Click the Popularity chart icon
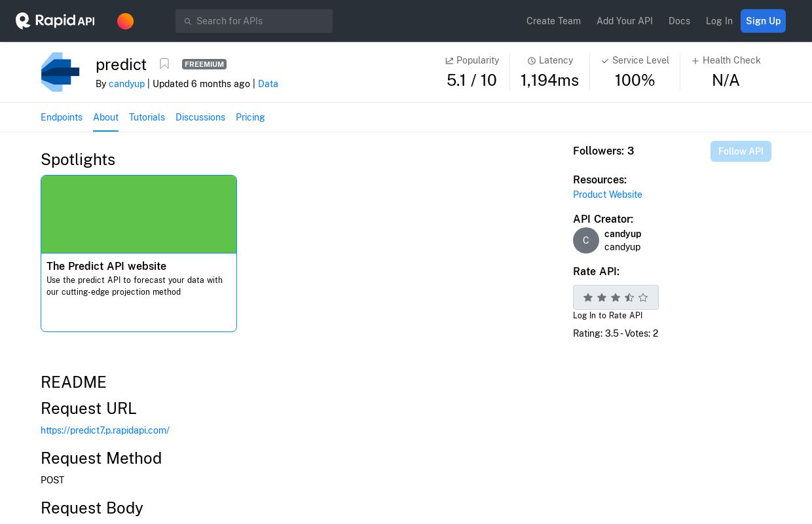 (449, 61)
